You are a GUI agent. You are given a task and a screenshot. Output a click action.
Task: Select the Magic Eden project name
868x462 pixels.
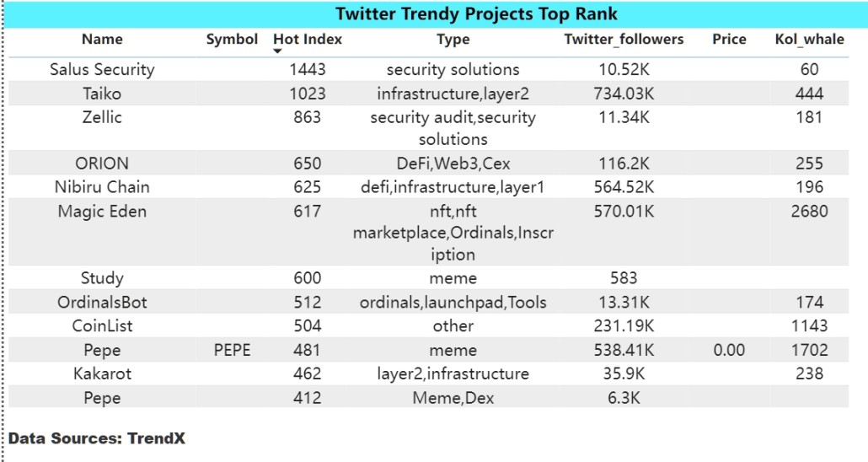(102, 211)
